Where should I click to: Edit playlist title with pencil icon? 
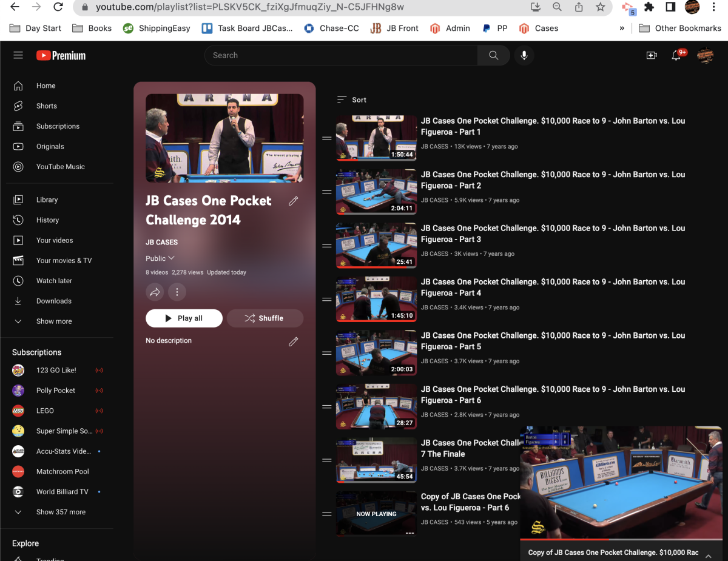pyautogui.click(x=294, y=201)
